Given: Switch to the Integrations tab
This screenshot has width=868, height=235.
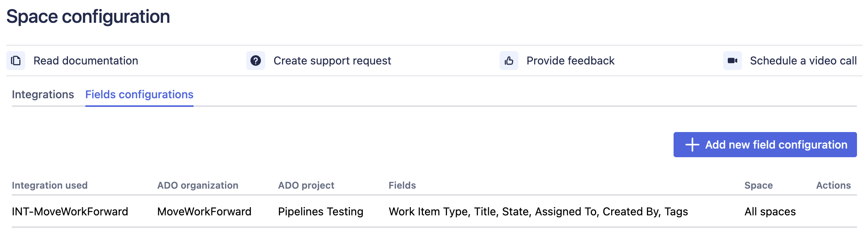Looking at the screenshot, I should [x=43, y=94].
